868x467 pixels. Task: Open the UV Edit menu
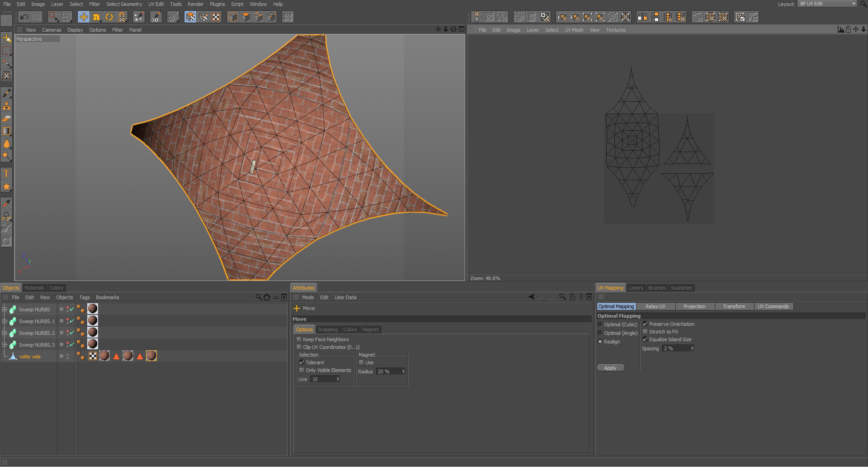(x=156, y=4)
